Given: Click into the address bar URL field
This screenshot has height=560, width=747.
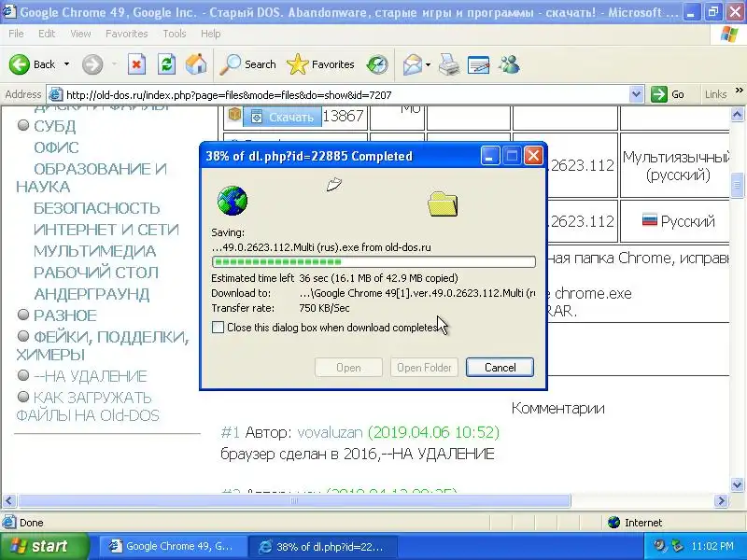Looking at the screenshot, I should (345, 95).
